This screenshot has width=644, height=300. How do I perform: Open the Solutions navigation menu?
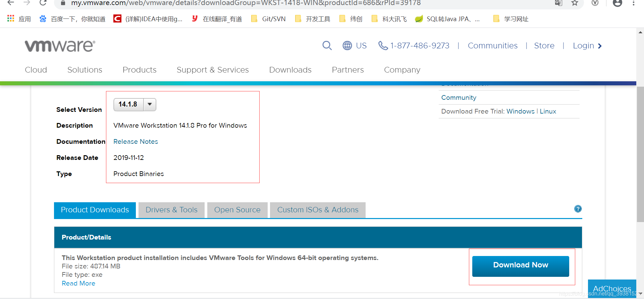(x=85, y=70)
